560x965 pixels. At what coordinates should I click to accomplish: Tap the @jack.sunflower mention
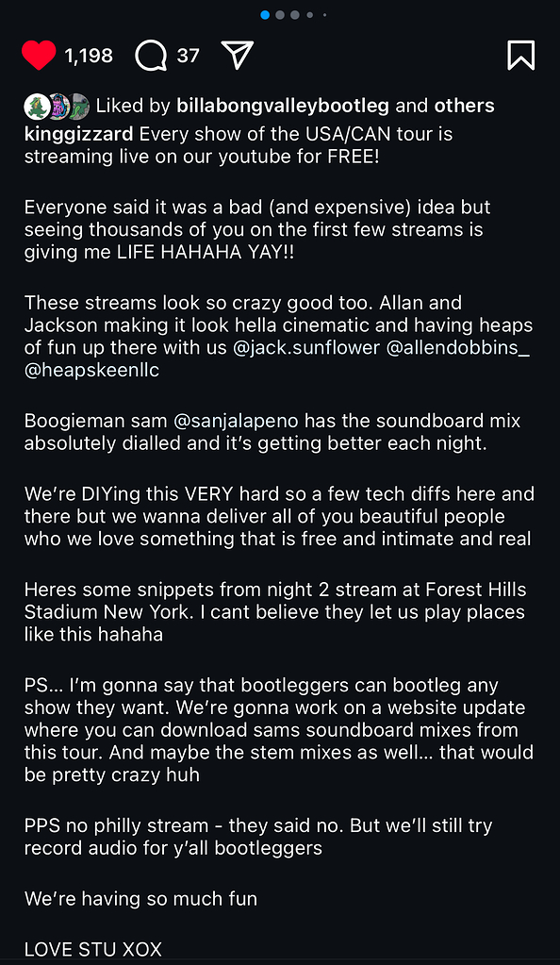(x=306, y=348)
